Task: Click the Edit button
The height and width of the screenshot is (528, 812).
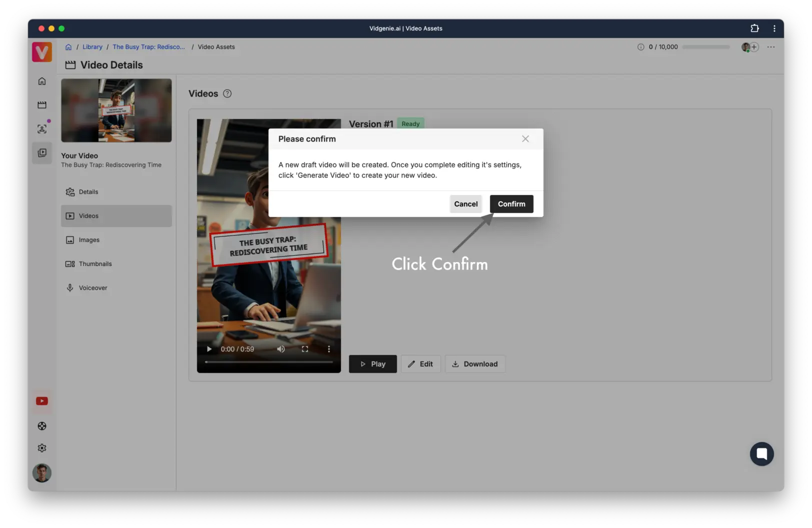Action: (x=420, y=364)
